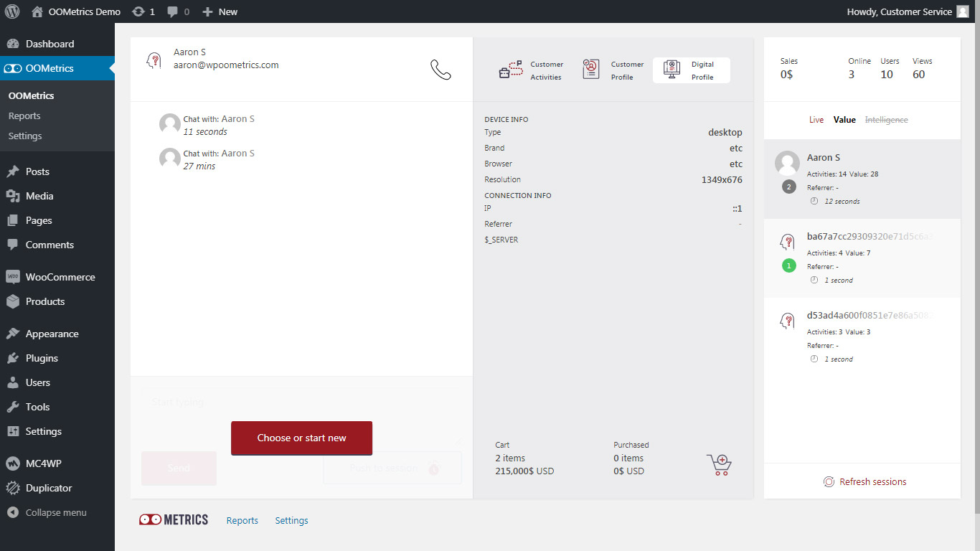The height and width of the screenshot is (551, 980).
Task: Click the WooCommerce icon in sidebar
Action: [13, 277]
